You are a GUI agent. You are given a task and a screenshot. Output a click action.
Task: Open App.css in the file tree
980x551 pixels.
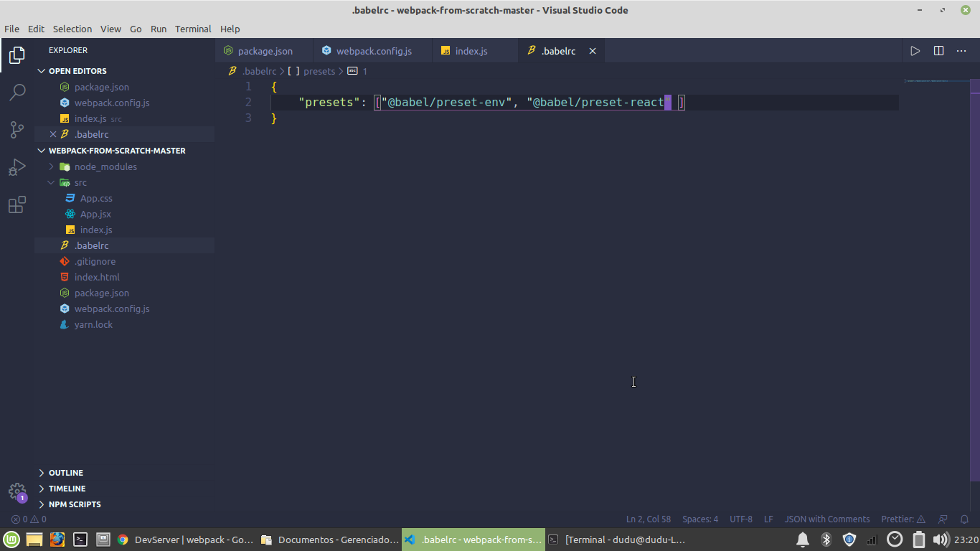pos(96,198)
